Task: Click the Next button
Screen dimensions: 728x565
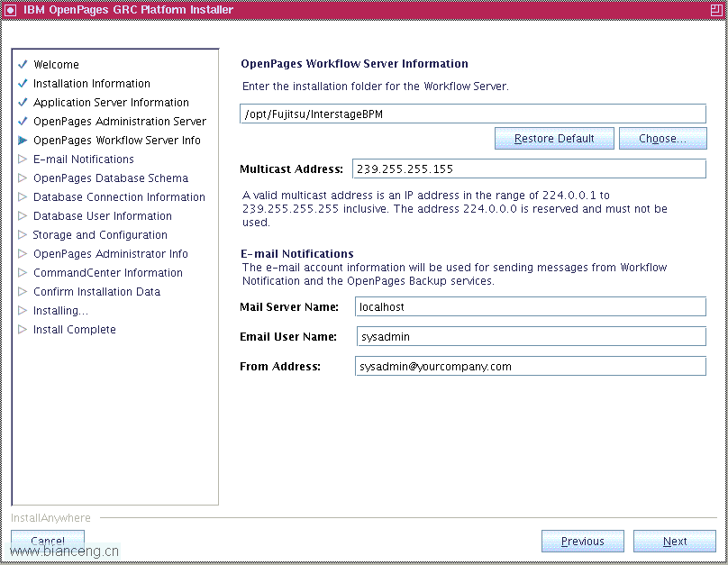Action: pos(675,542)
